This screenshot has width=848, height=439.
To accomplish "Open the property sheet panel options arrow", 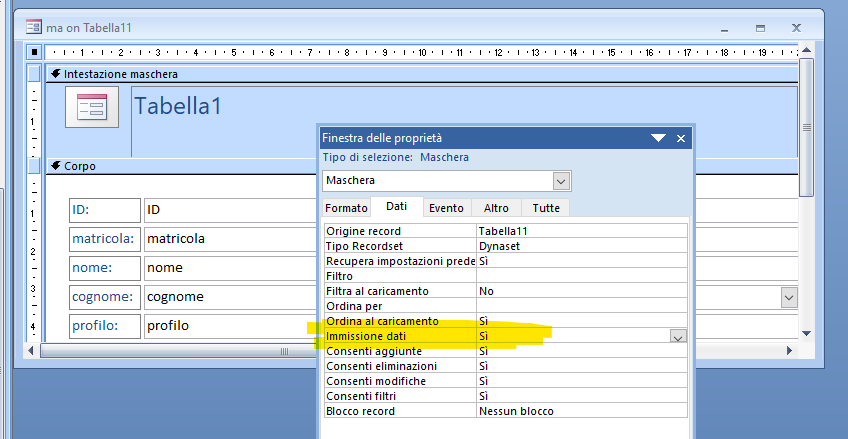I will pyautogui.click(x=657, y=138).
